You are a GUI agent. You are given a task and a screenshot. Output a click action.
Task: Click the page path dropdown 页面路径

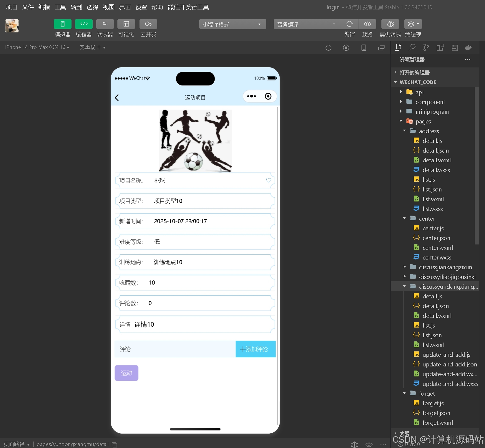click(16, 444)
